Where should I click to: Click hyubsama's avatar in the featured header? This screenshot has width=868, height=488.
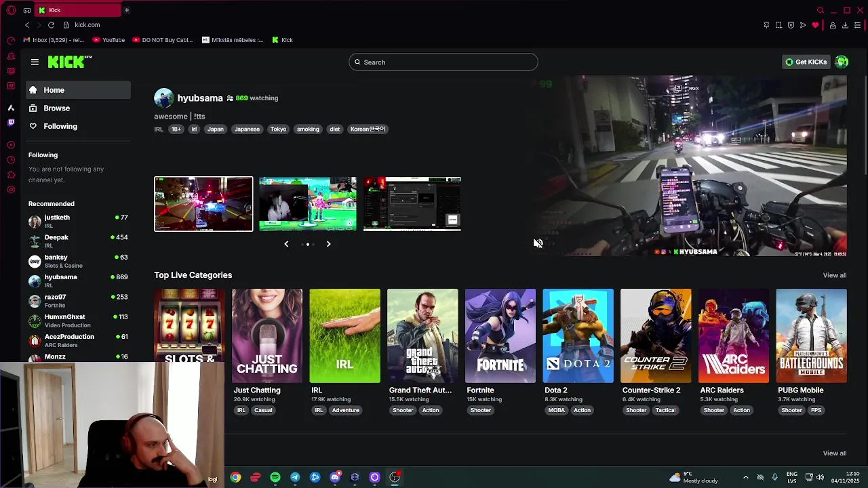coord(163,98)
